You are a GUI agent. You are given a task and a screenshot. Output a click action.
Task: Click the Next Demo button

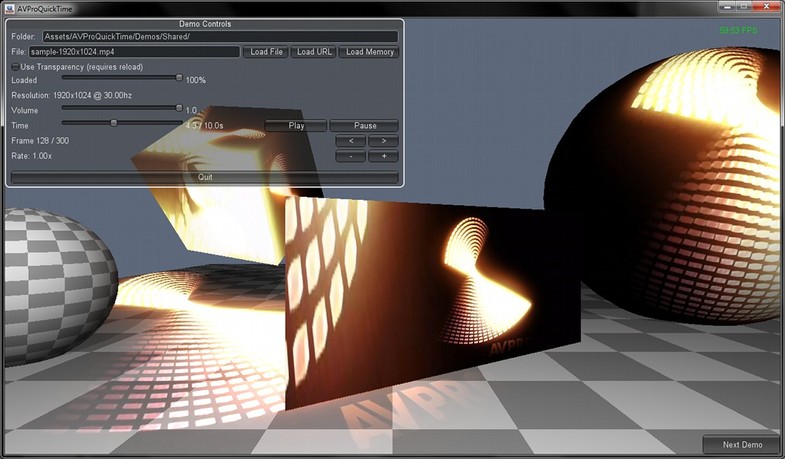coord(742,444)
